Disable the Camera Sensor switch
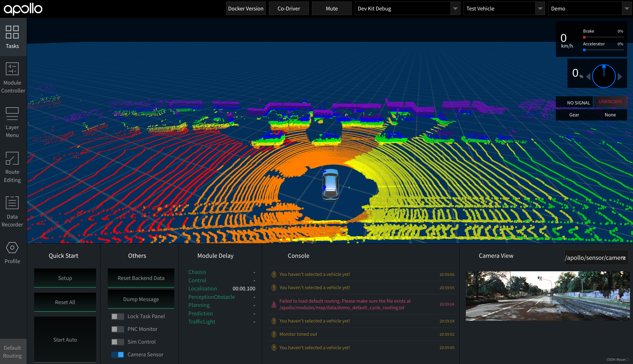Image resolution: width=633 pixels, height=364 pixels. pos(117,355)
